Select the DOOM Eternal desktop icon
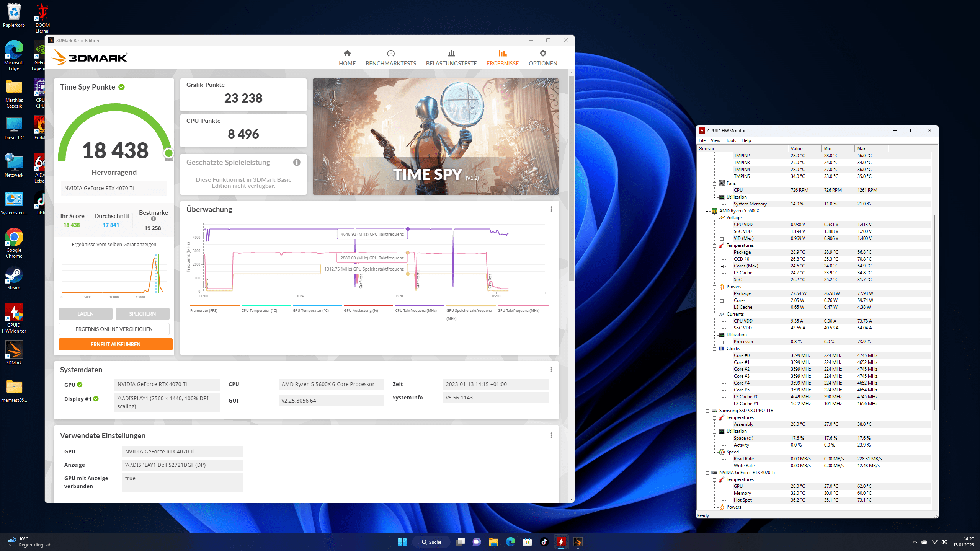Screen dimensions: 980x551 coord(42,18)
